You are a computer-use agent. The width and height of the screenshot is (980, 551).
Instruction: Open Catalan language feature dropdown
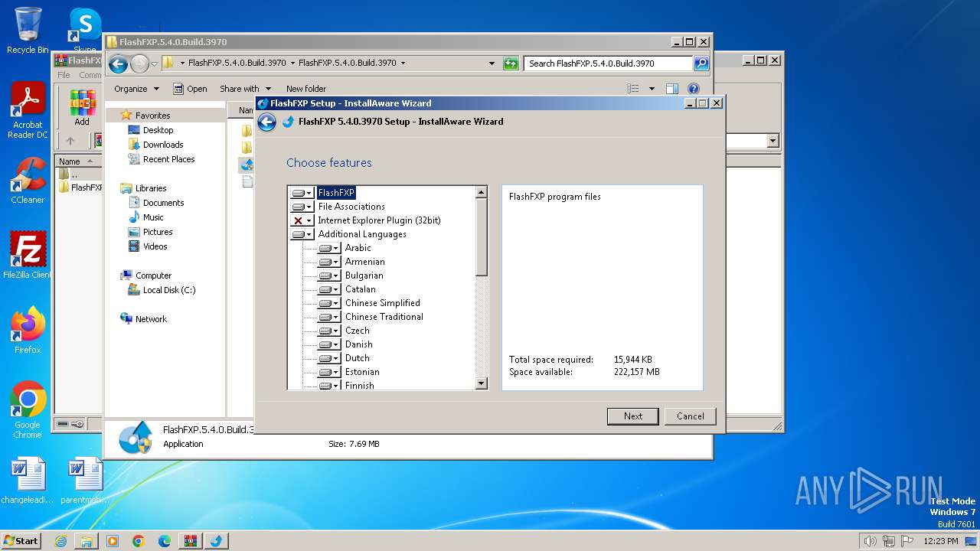point(328,289)
